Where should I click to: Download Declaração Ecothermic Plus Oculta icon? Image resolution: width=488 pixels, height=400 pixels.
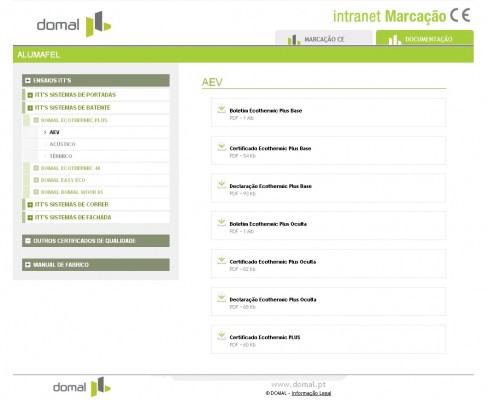point(221,298)
